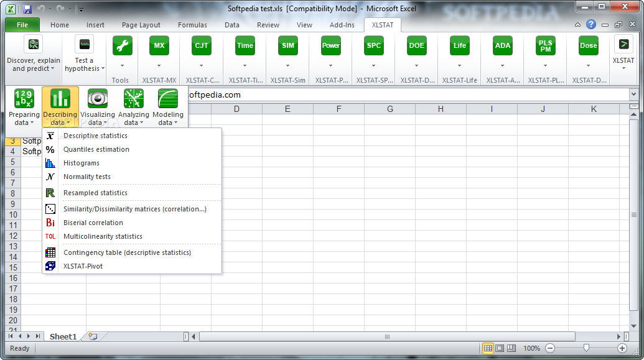Switch to Page Break Preview in status bar
This screenshot has width=644, height=360.
point(511,348)
